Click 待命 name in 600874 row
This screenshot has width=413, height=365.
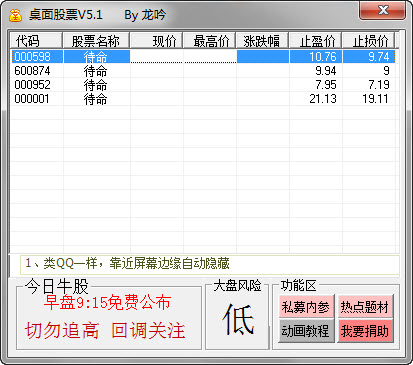pyautogui.click(x=95, y=71)
